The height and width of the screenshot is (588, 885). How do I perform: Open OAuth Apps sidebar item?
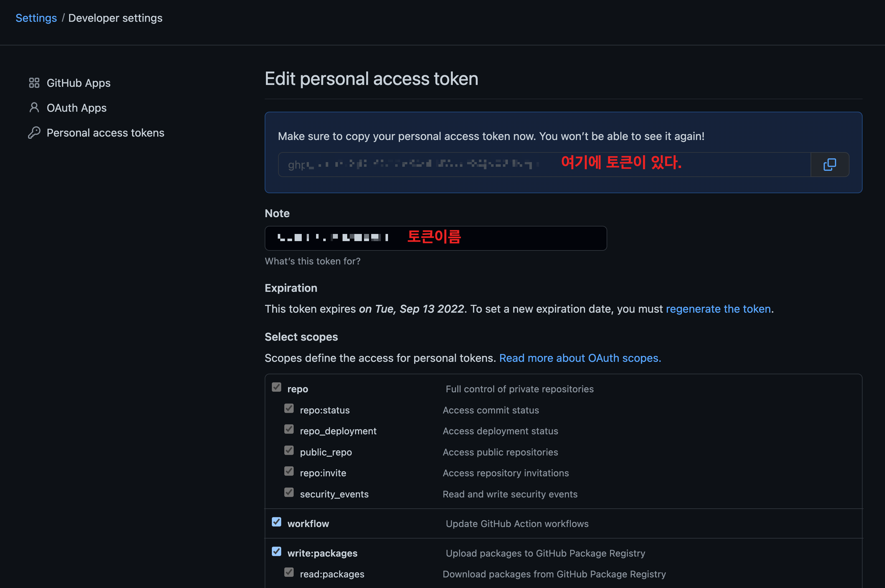77,108
